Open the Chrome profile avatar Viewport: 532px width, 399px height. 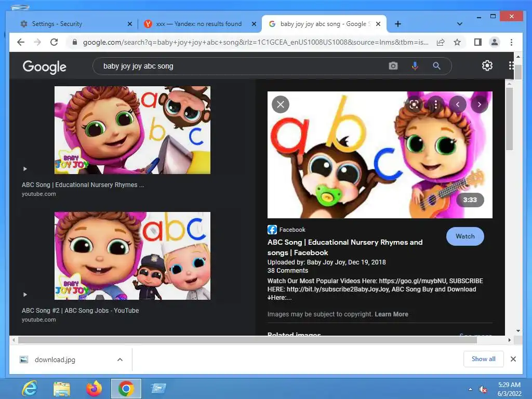[495, 42]
